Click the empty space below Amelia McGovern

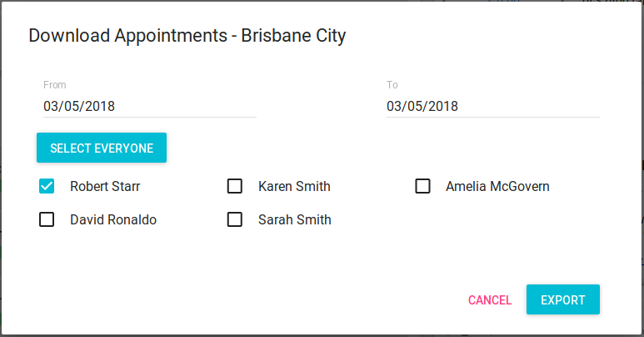pyautogui.click(x=497, y=220)
